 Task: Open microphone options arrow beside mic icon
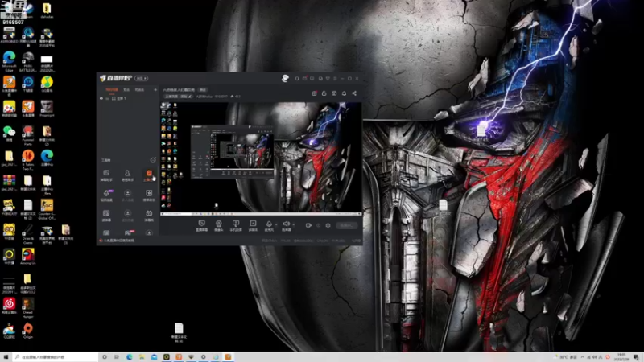point(276,224)
